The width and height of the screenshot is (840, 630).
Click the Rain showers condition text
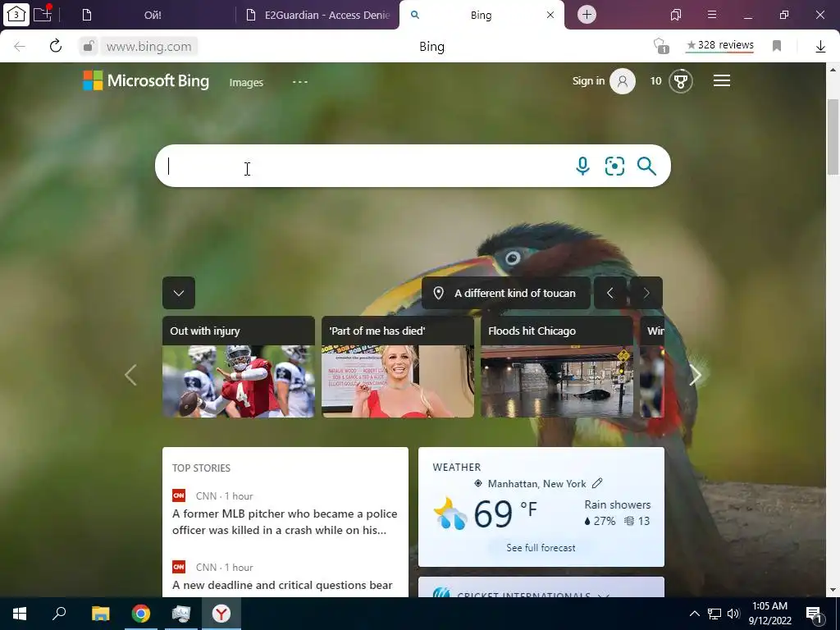pos(617,504)
